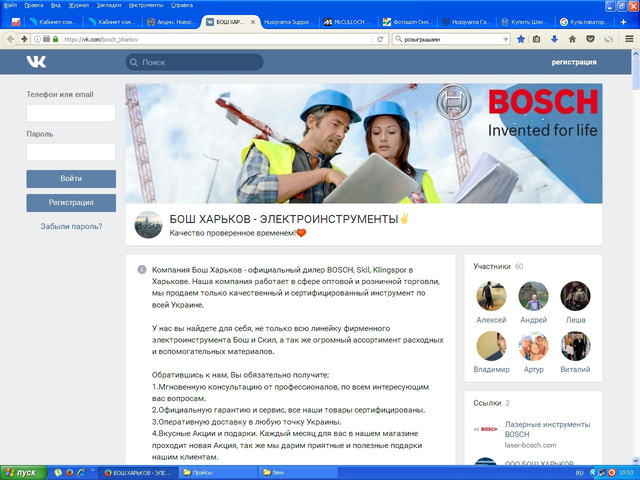
Task: Click the info icon beside group description
Action: click(142, 269)
